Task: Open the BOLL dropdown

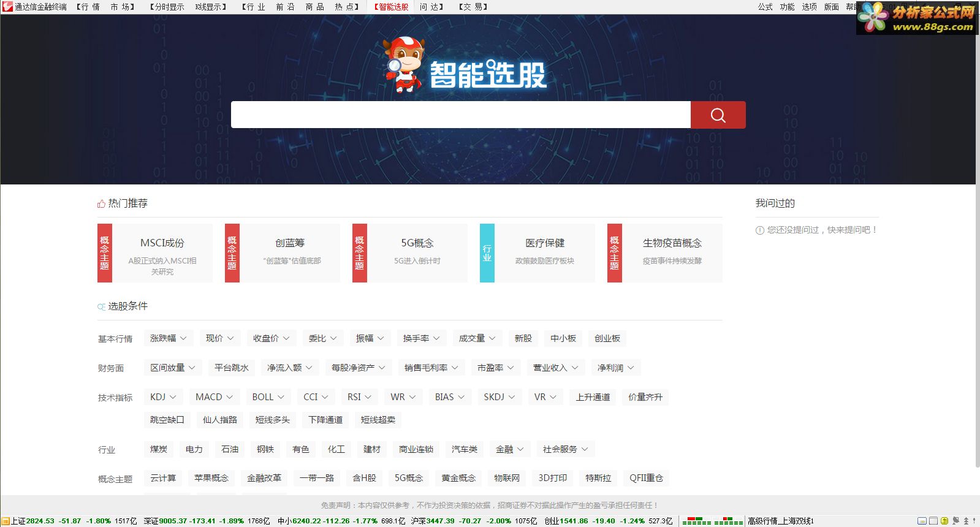Action: pos(268,397)
